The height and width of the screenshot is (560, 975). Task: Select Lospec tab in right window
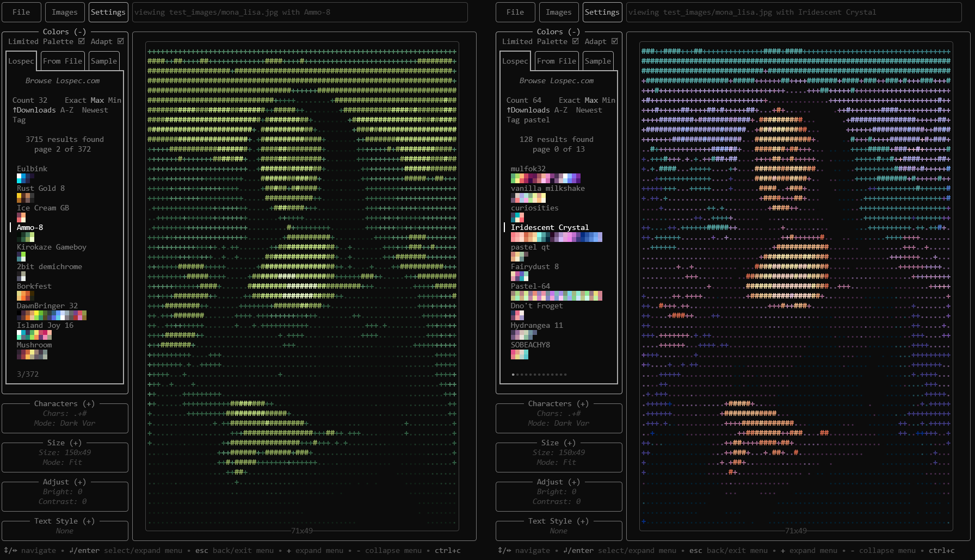point(515,61)
